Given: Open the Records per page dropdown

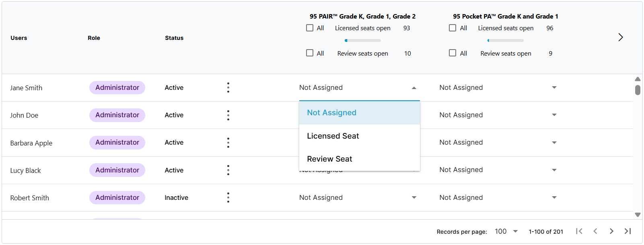Looking at the screenshot, I should (506, 231).
